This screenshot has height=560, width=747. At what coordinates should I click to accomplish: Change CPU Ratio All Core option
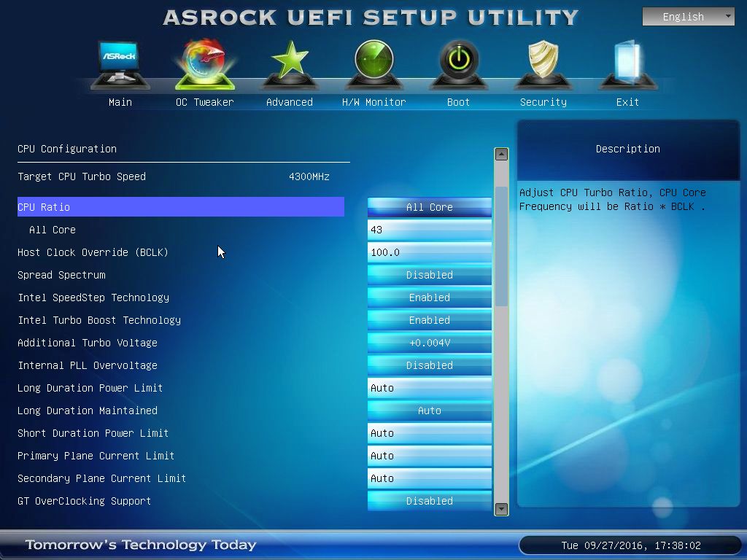(429, 207)
